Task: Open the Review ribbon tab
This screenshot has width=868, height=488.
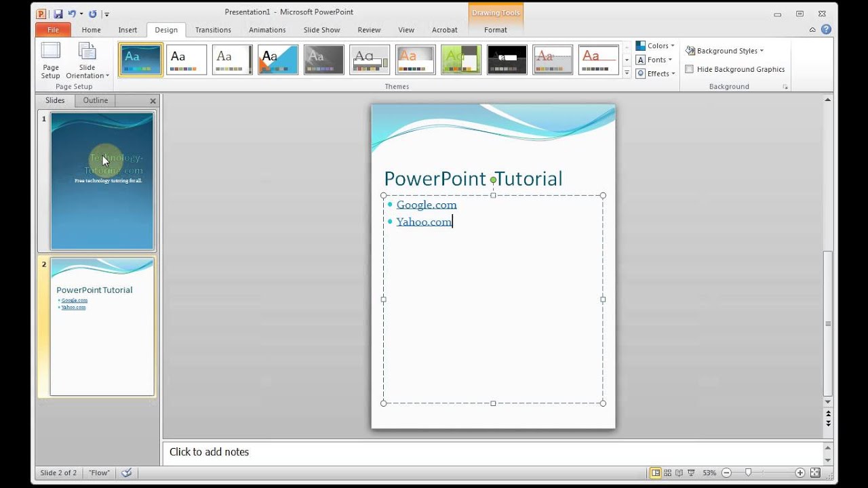Action: coord(369,30)
